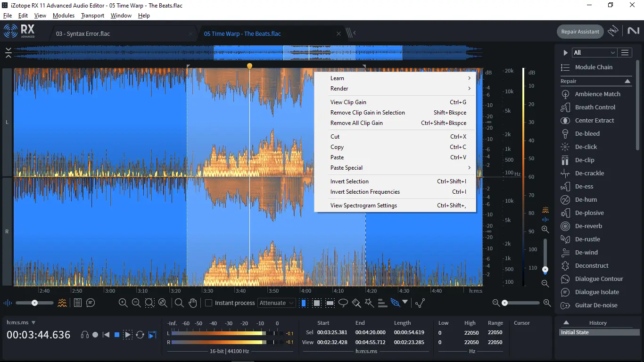Screen dimensions: 644x362
Task: Click the Repair Assistant button
Action: (580, 32)
